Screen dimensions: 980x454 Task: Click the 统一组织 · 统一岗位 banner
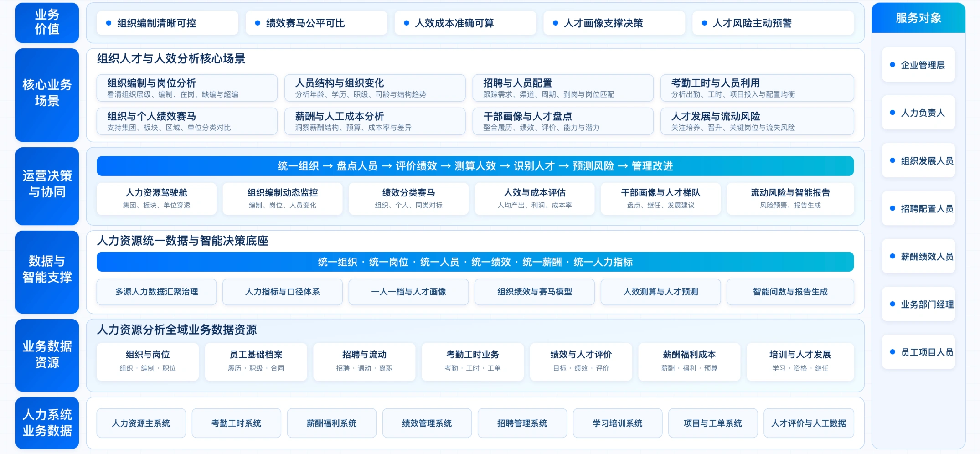[x=475, y=262]
